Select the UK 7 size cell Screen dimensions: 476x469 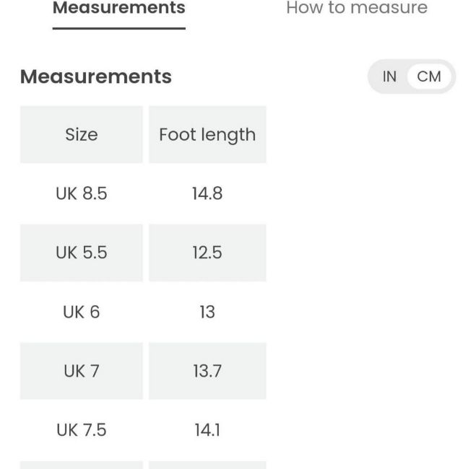click(x=82, y=371)
